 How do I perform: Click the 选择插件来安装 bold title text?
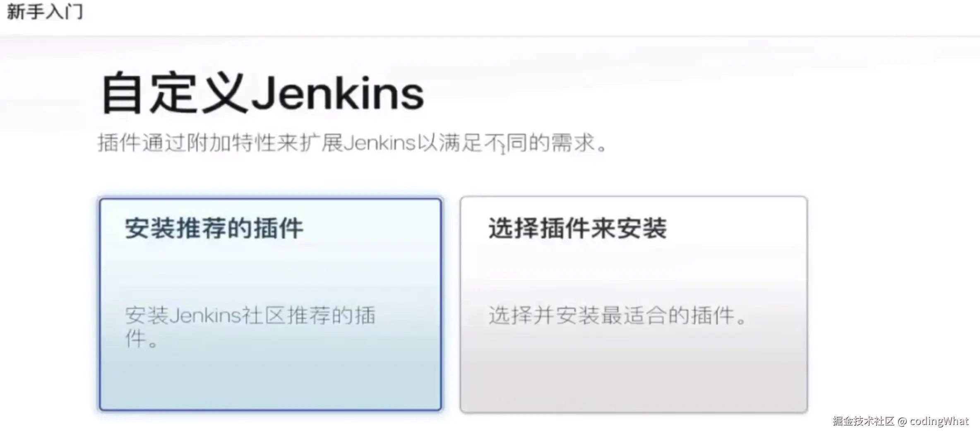(577, 228)
